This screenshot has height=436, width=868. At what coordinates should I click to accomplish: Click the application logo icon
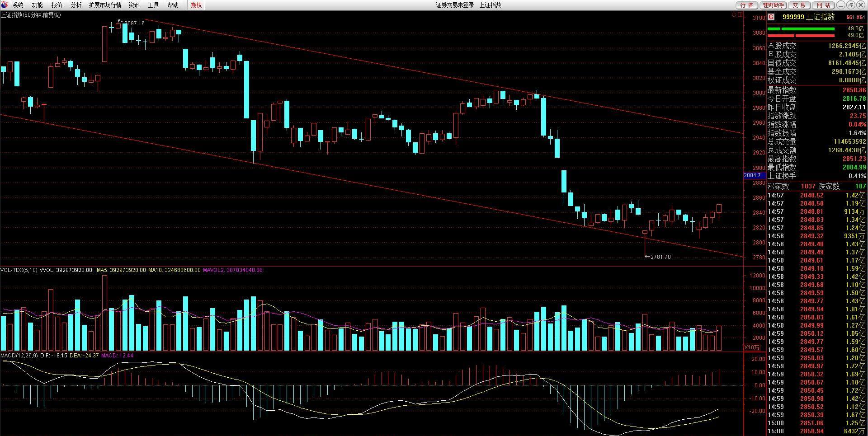point(5,5)
